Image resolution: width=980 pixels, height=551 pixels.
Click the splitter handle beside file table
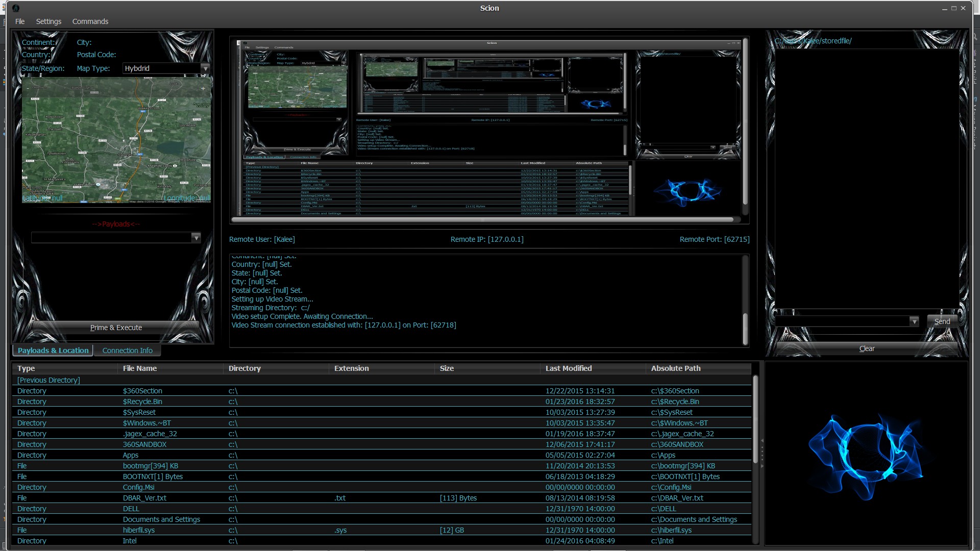pyautogui.click(x=762, y=453)
